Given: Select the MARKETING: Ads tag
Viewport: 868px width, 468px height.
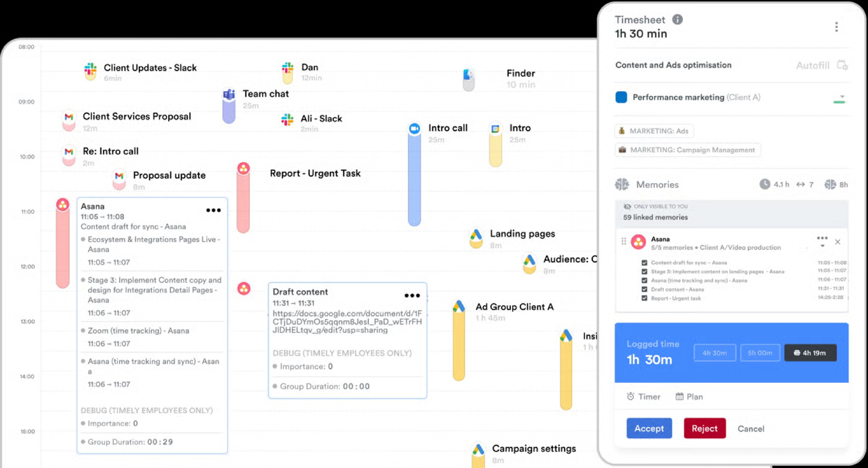Looking at the screenshot, I should [654, 131].
